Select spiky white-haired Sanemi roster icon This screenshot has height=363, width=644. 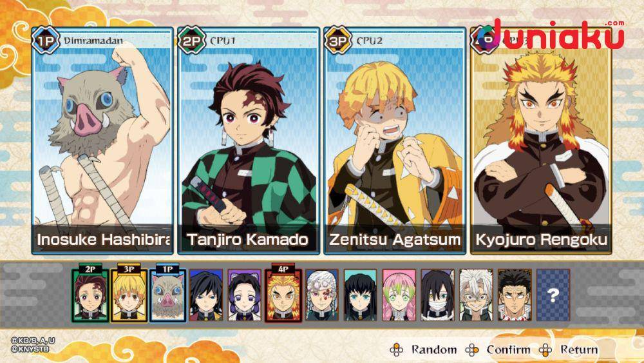click(x=476, y=295)
